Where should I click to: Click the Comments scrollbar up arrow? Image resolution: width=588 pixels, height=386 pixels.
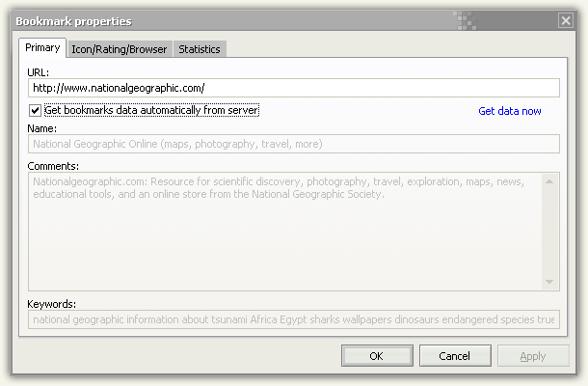click(549, 181)
